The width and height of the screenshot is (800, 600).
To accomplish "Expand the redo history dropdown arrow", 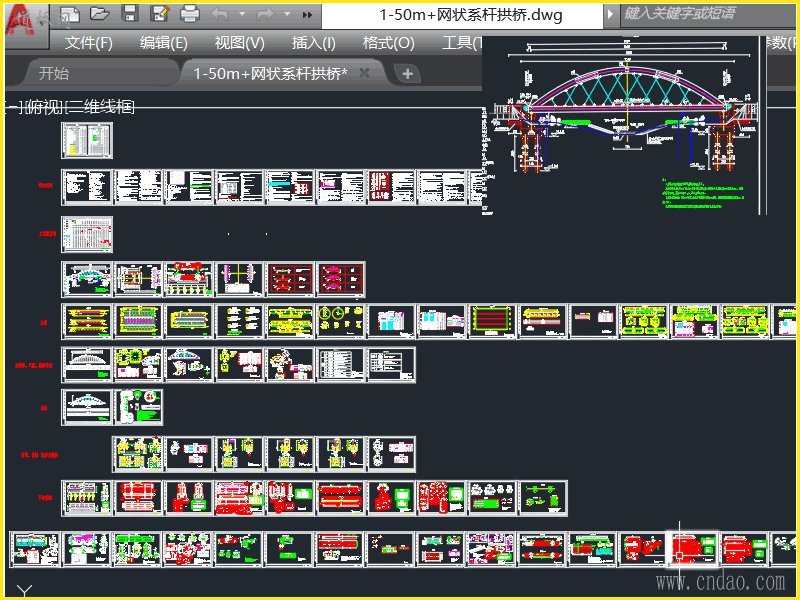I will [x=287, y=14].
